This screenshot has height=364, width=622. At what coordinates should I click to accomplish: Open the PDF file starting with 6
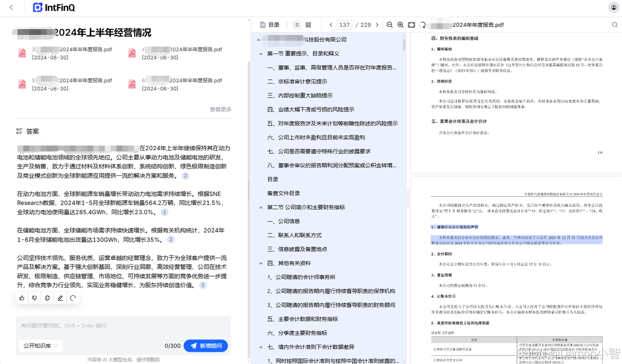(175, 85)
